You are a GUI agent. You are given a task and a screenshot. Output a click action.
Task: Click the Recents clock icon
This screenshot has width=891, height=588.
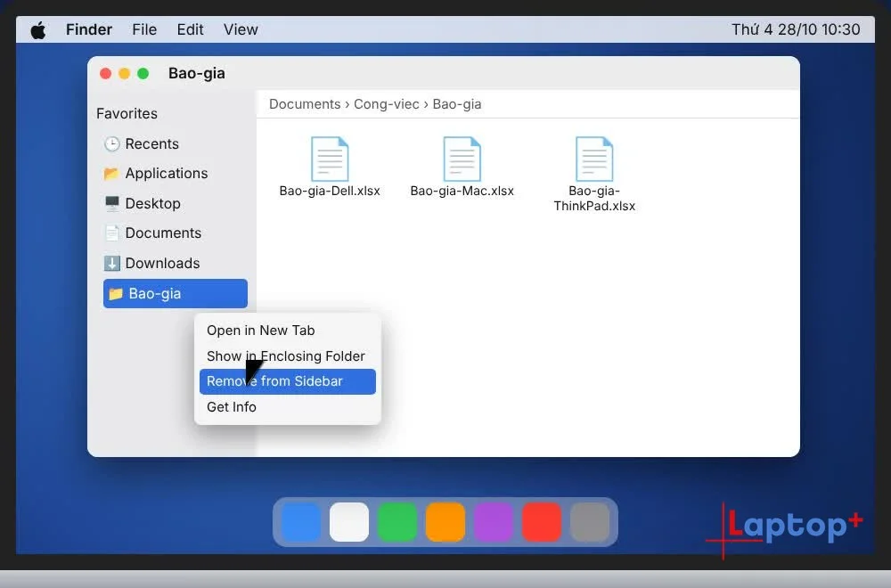click(112, 143)
